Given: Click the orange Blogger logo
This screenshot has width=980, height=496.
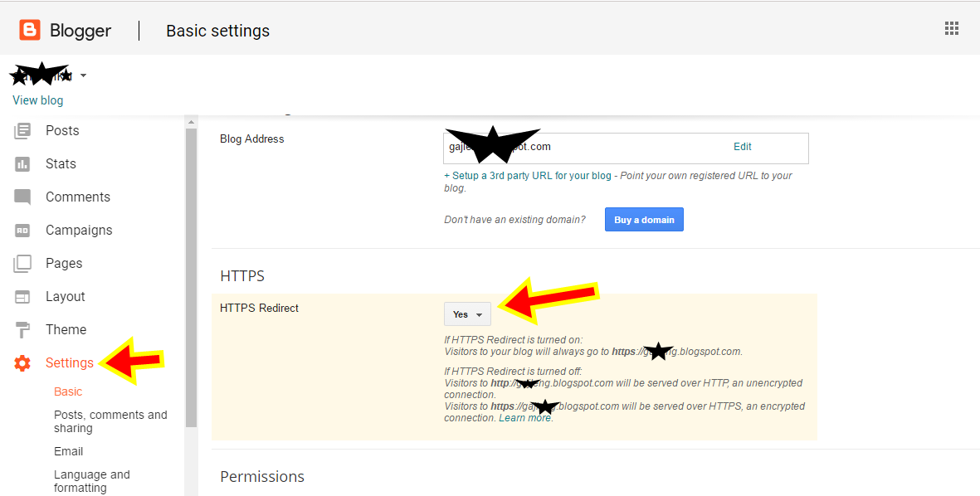Looking at the screenshot, I should pos(30,29).
